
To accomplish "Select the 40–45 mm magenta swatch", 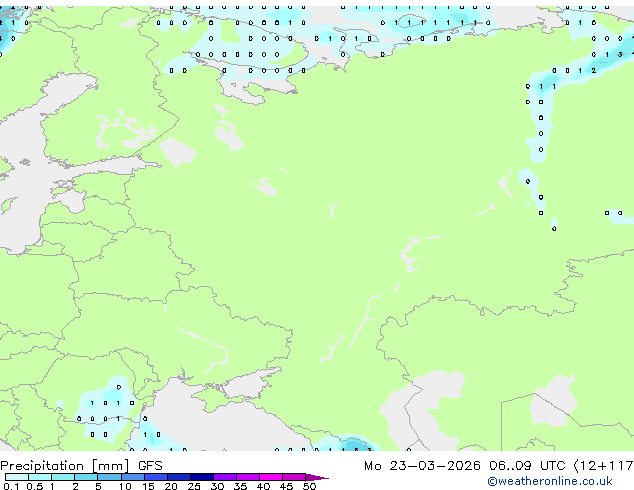I will tap(271, 477).
